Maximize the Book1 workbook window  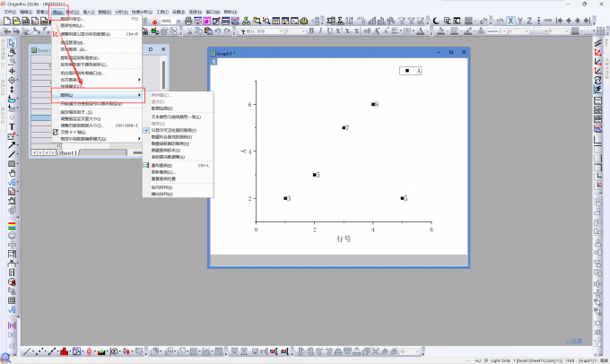coord(151,49)
